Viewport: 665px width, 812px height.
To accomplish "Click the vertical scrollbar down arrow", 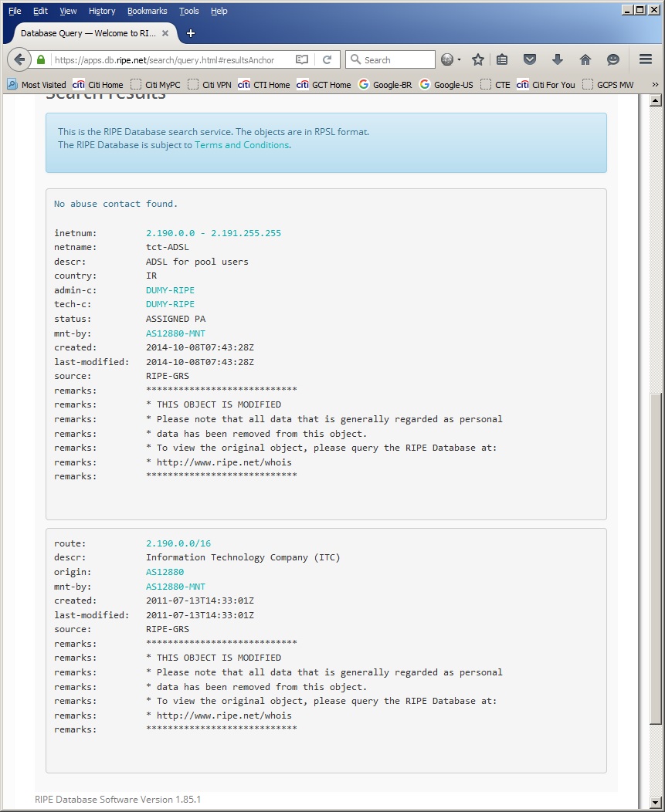I will pyautogui.click(x=656, y=803).
